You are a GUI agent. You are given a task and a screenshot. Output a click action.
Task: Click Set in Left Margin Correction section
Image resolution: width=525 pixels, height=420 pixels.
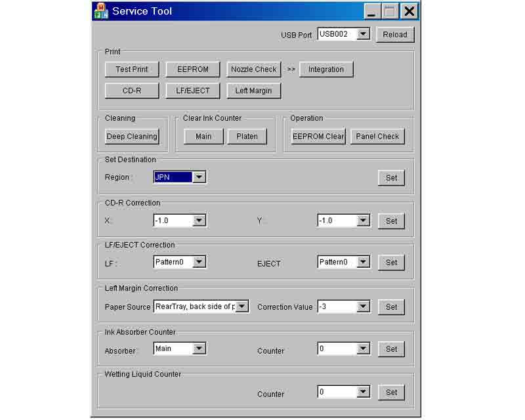tap(391, 307)
